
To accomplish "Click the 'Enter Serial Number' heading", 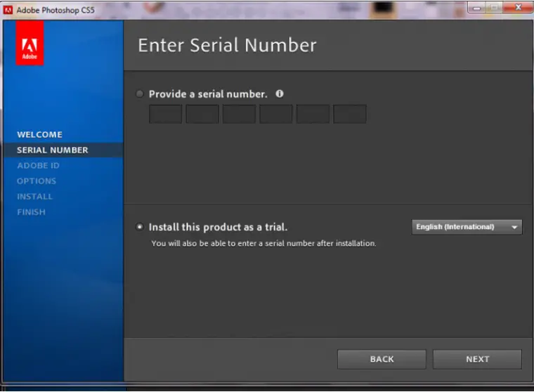I will tap(227, 45).
